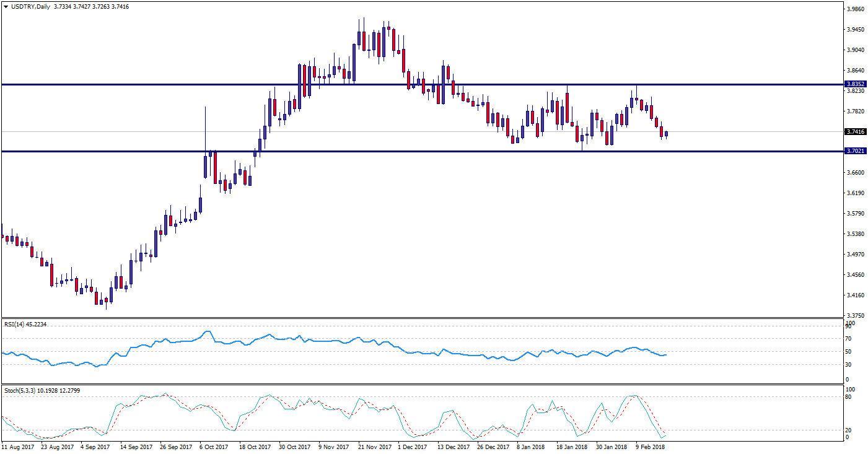Viewport: 868px width, 454px height.
Task: Select the 3.8352 resistance price label
Action: [x=856, y=84]
